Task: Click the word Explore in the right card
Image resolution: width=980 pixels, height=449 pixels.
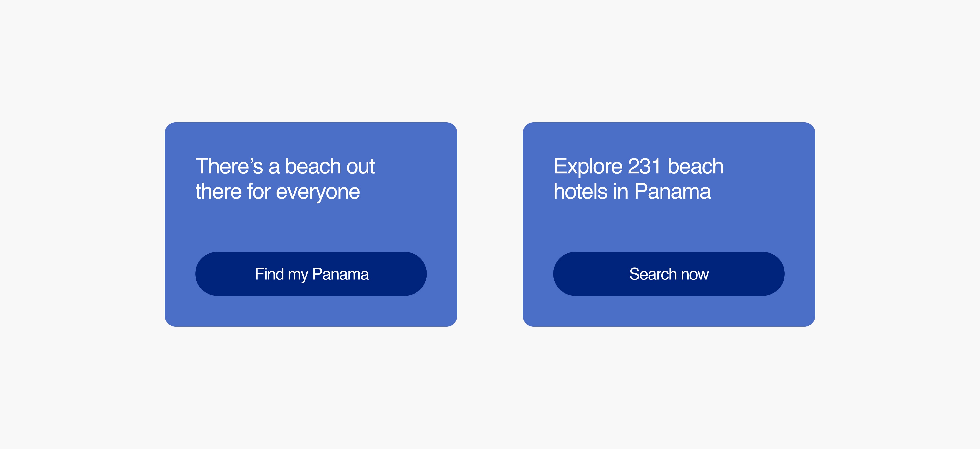Action: tap(588, 167)
